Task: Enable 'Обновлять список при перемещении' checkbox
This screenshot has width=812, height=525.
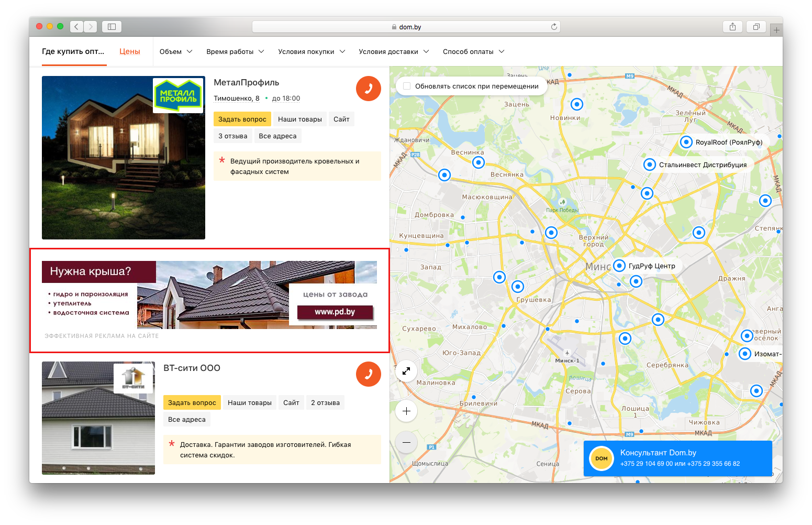Action: [x=407, y=86]
